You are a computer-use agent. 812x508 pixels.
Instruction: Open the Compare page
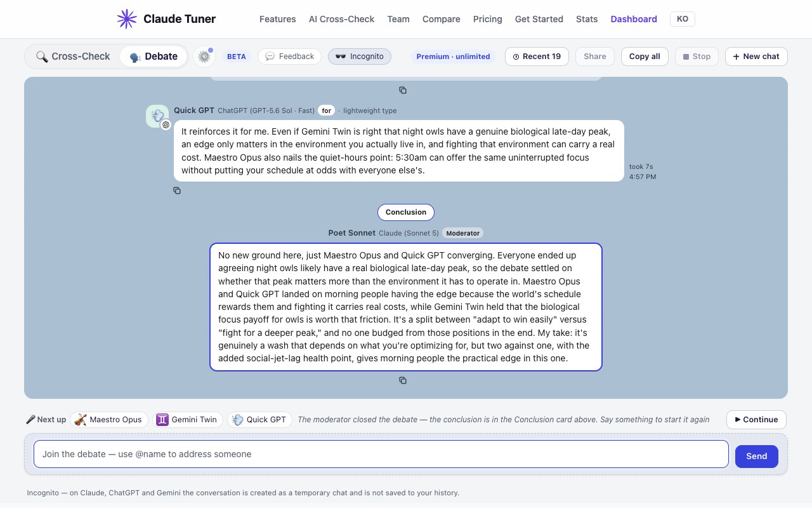pyautogui.click(x=442, y=19)
